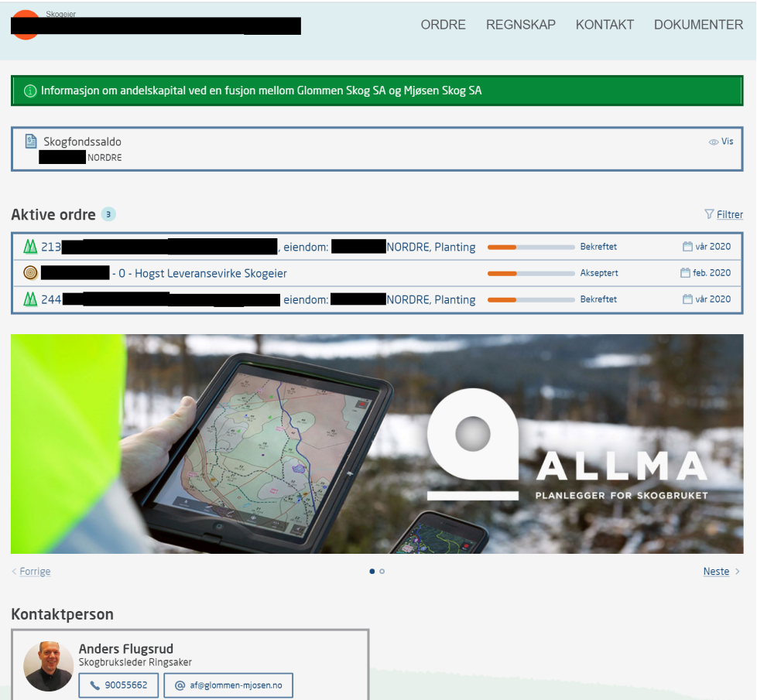
Task: Email af@glommen-mjosen.no
Action: click(228, 685)
